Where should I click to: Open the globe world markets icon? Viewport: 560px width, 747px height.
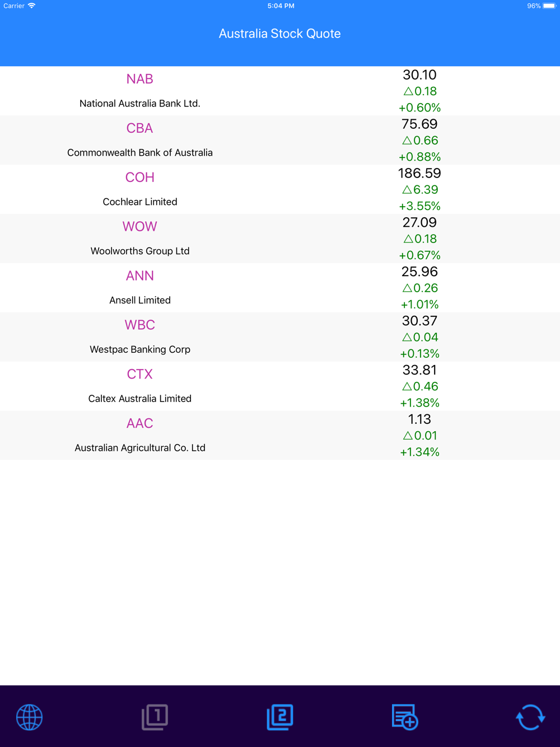click(x=29, y=717)
